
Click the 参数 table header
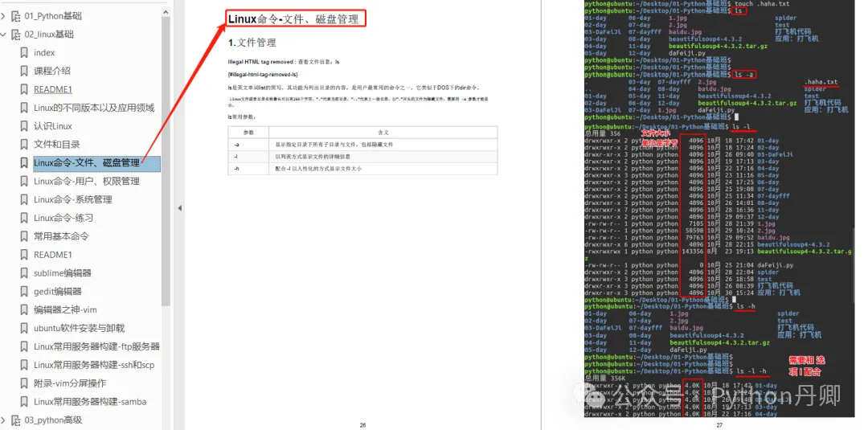point(248,133)
